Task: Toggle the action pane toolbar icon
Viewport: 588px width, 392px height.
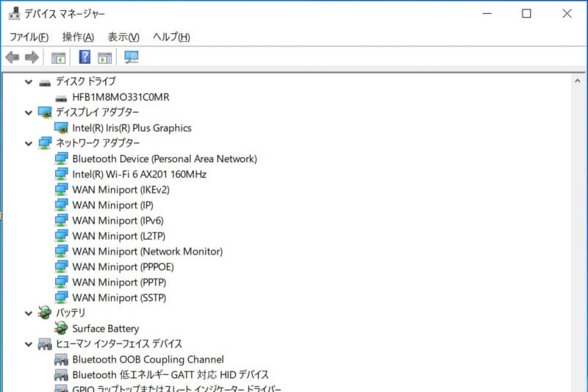Action: pos(104,58)
